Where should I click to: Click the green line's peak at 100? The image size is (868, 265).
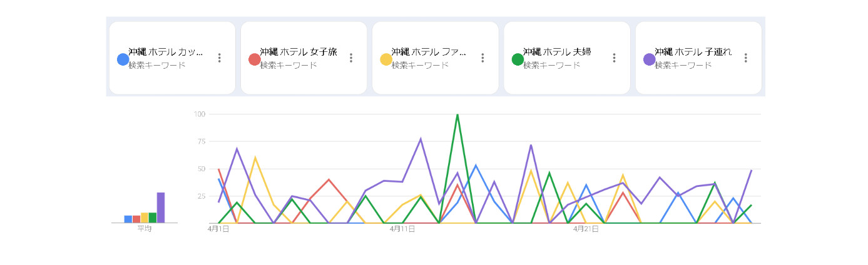tap(457, 115)
